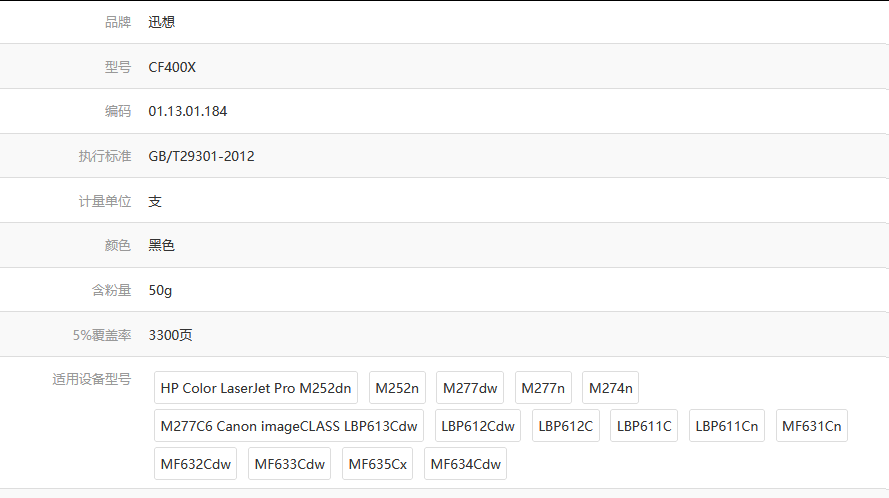
Task: Click the CF400X model value
Action: coord(172,67)
